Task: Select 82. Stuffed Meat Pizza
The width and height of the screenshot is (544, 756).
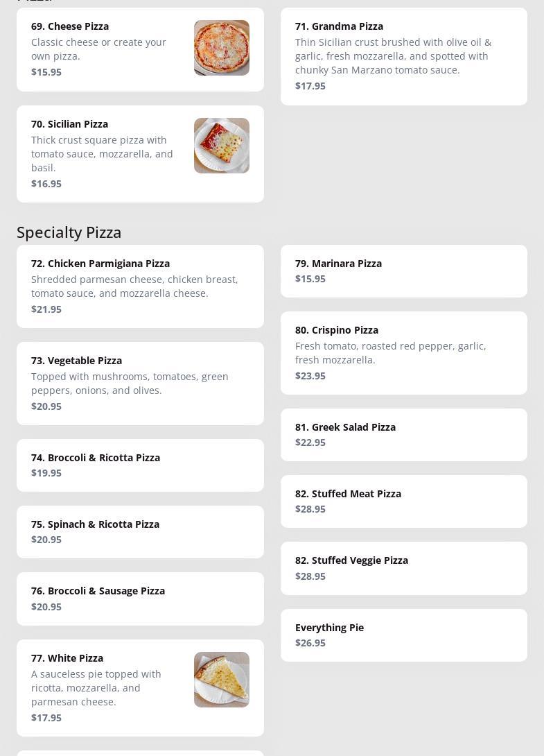Action: [x=404, y=501]
